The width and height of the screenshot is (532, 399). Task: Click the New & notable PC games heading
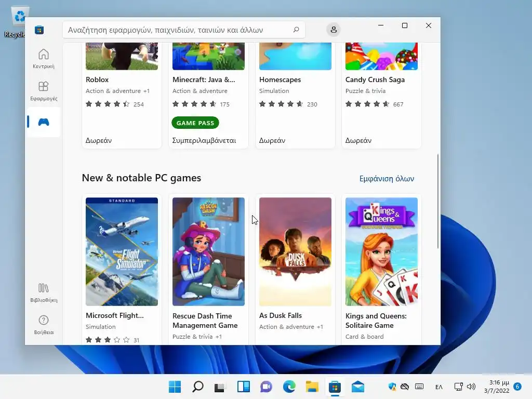click(141, 178)
